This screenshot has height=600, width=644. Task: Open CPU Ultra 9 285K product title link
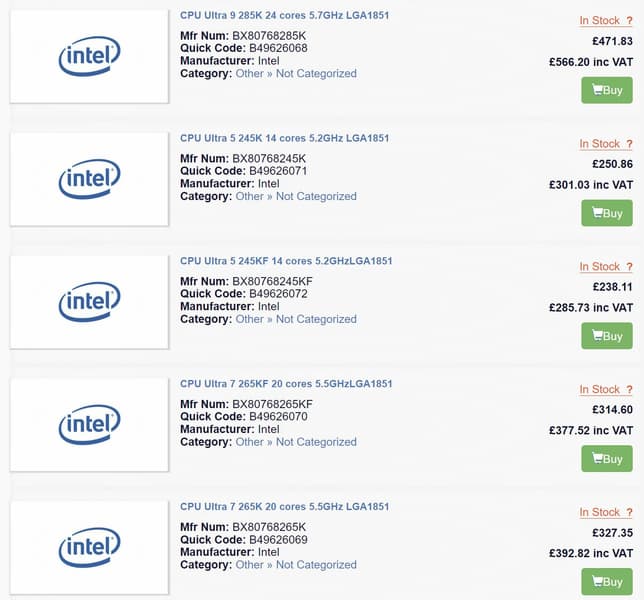(x=284, y=15)
